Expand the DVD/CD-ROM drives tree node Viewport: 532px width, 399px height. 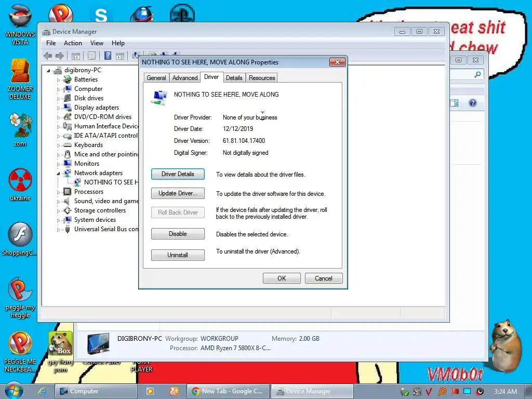58,117
